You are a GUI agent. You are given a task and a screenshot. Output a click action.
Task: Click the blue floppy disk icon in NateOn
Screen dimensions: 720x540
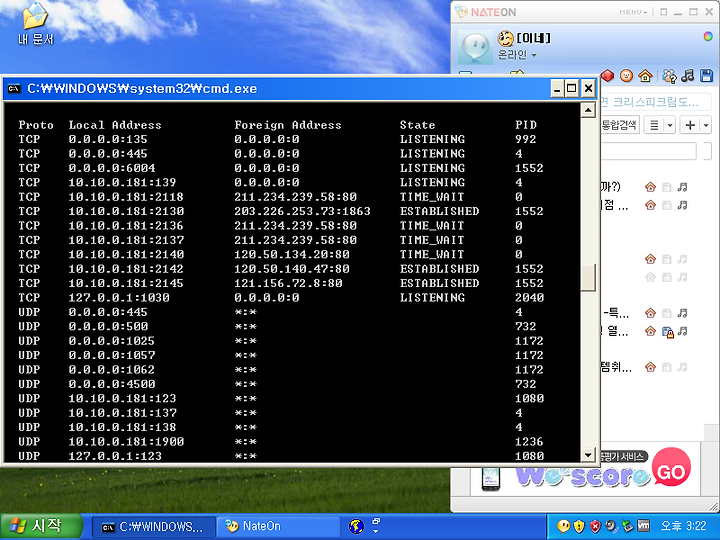click(706, 76)
